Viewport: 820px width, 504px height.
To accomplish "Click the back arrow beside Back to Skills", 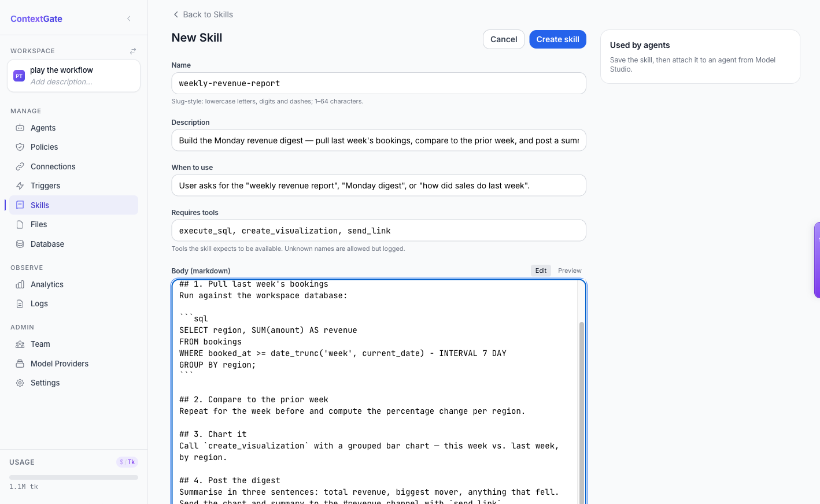I will (176, 14).
